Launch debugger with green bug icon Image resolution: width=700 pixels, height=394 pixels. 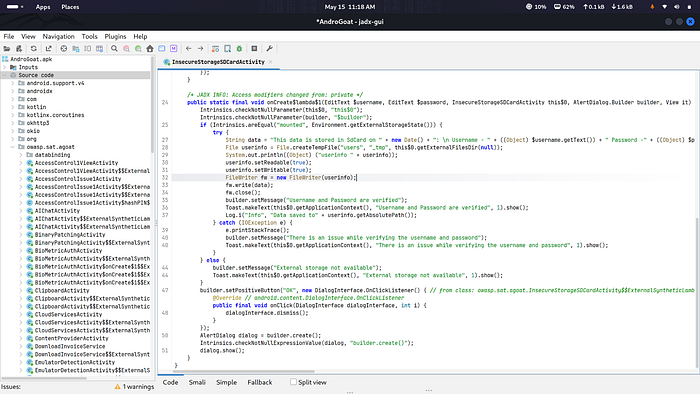pos(239,49)
